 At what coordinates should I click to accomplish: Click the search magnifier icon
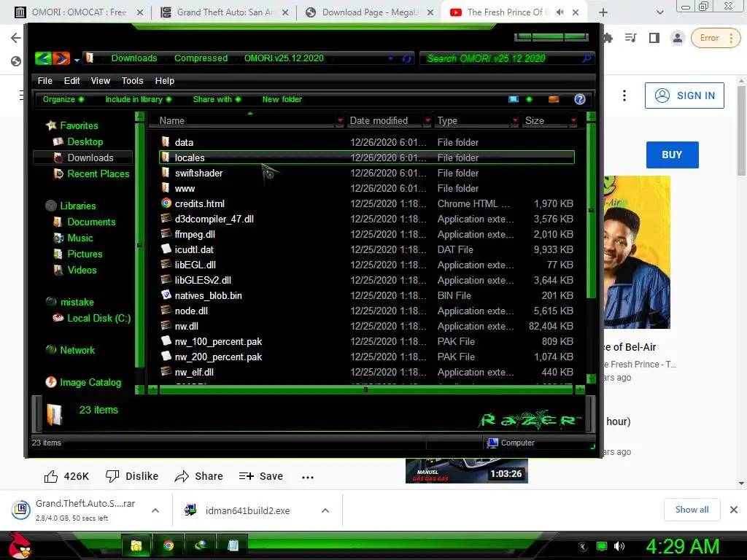(587, 58)
